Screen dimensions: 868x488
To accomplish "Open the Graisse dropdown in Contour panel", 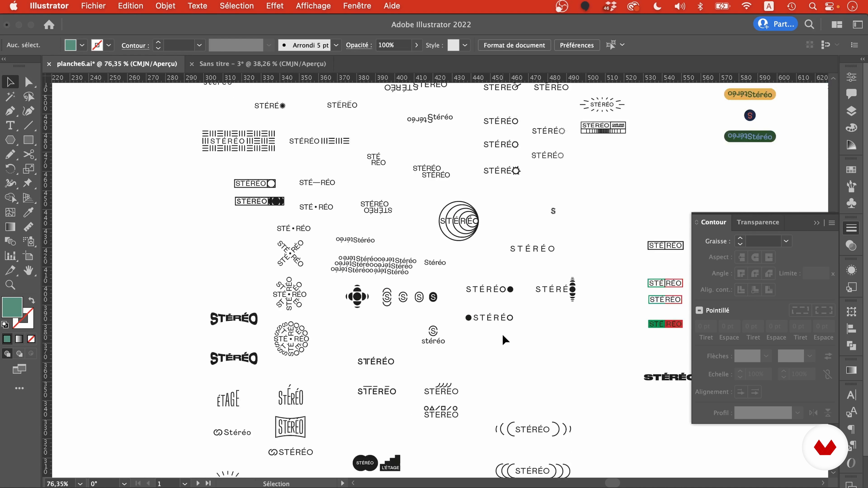I will click(x=786, y=241).
